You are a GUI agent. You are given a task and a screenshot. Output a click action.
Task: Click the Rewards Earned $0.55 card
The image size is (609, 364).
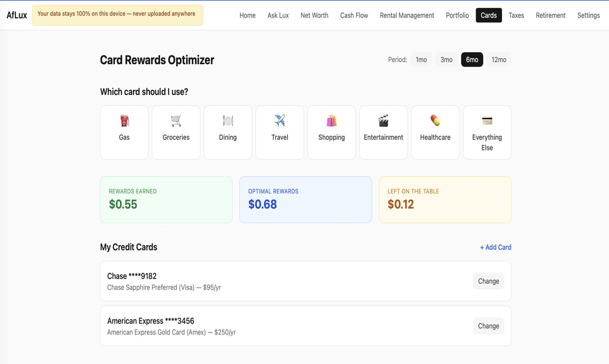click(x=166, y=200)
